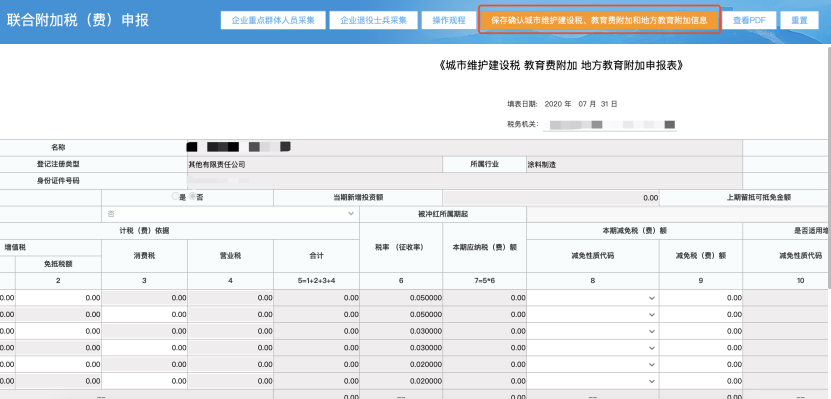Screen dimensions: 831x399
Task: Open the 操作规程 guide
Action: [x=448, y=21]
